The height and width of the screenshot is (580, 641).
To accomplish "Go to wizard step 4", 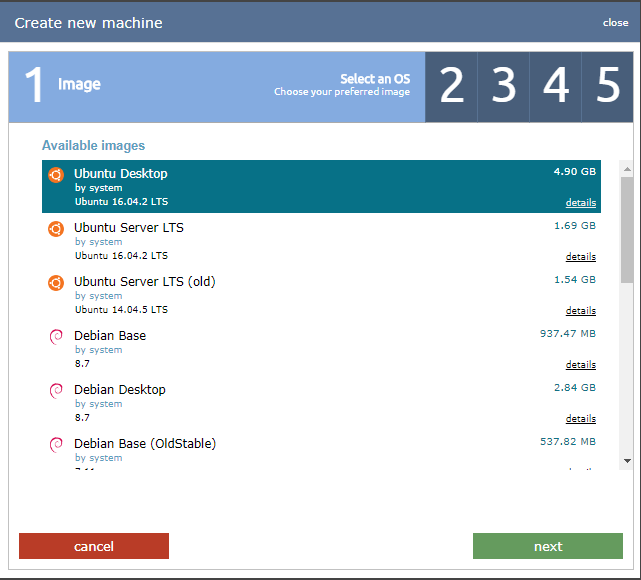I will click(x=556, y=87).
